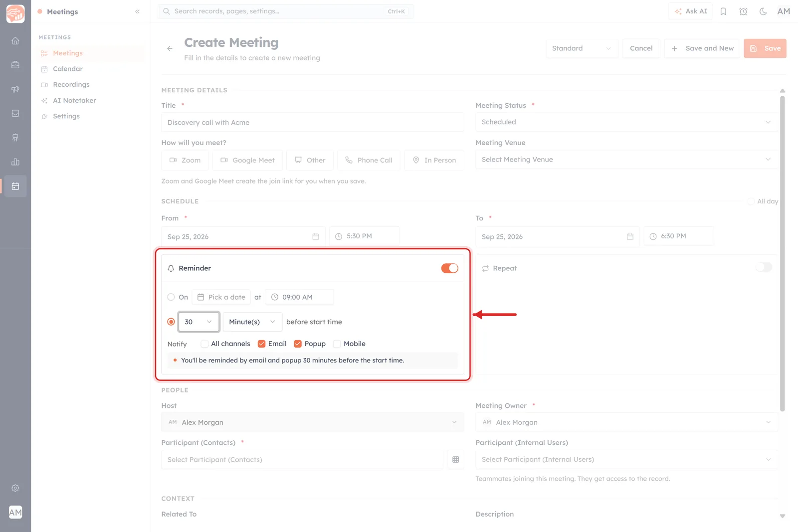Click the Save button

[x=765, y=48]
